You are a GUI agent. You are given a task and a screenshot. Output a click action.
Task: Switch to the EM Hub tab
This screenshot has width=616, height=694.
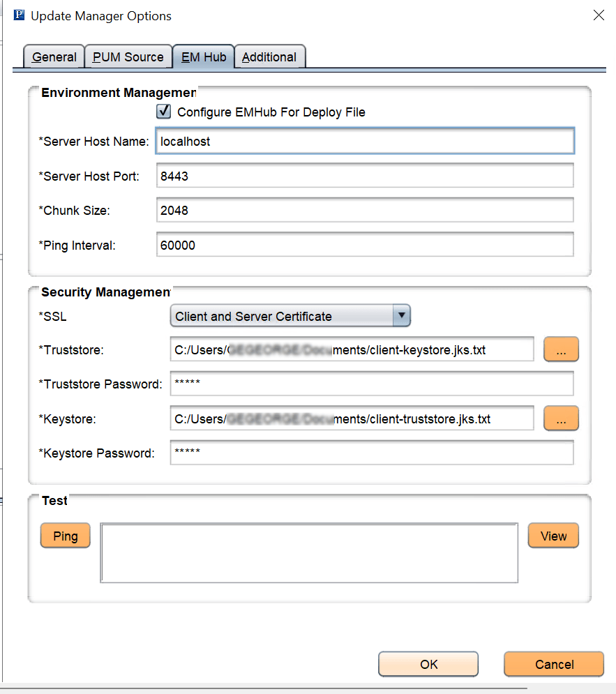(203, 56)
